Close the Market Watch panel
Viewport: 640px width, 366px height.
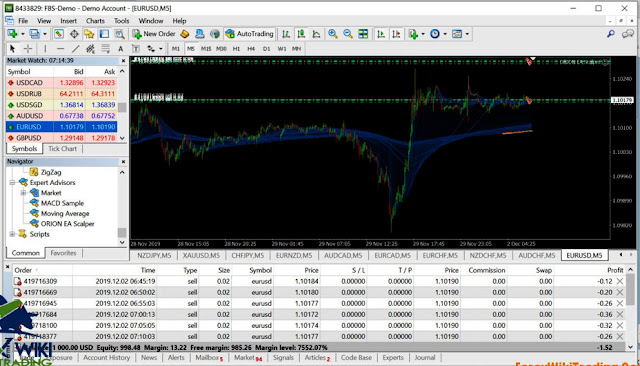tap(123, 61)
